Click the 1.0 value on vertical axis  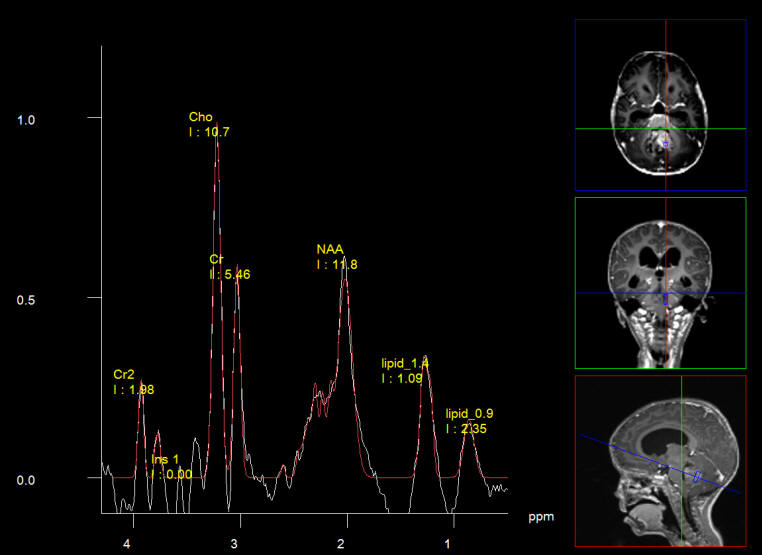click(26, 120)
